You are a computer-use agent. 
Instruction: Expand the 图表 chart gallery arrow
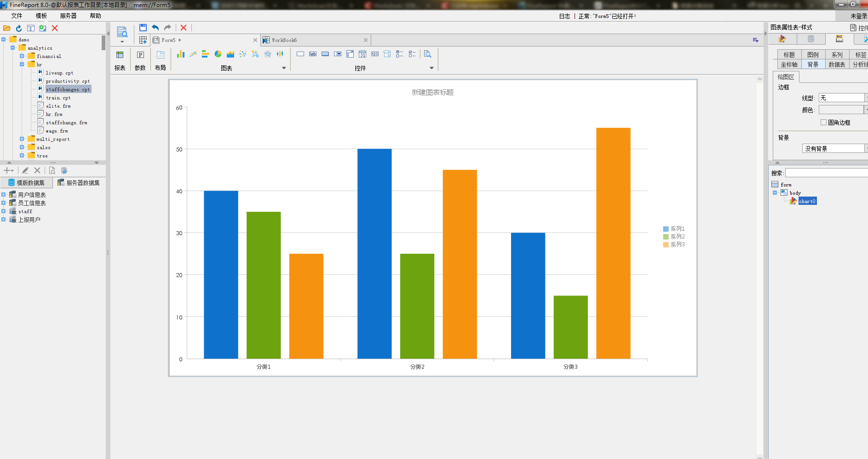[x=284, y=68]
